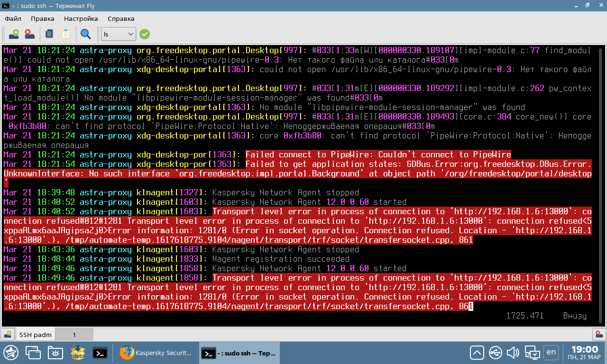The height and width of the screenshot is (364, 607).
Task: Launch the terminal from the taskbar quick launch
Action: [100, 353]
